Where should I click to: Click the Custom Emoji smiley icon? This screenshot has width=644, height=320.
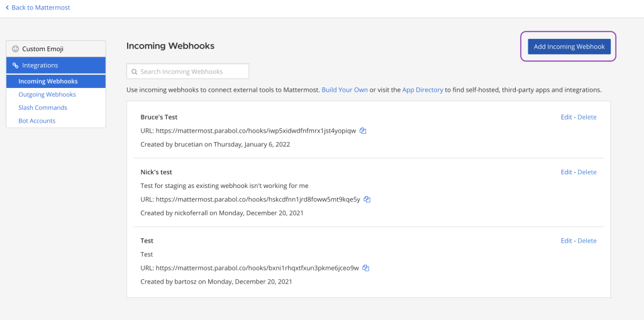click(x=16, y=48)
